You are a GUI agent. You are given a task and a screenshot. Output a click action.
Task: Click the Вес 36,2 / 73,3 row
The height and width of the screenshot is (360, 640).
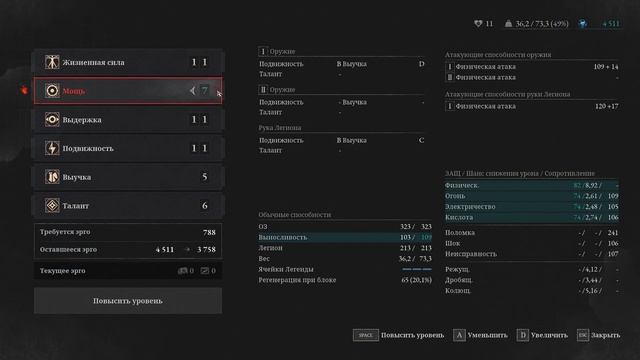pyautogui.click(x=345, y=258)
